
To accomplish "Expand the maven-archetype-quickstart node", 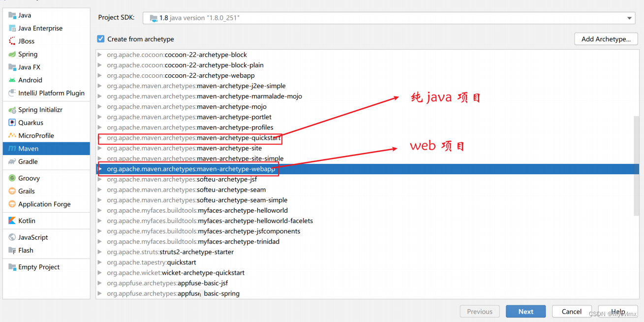I will 100,138.
